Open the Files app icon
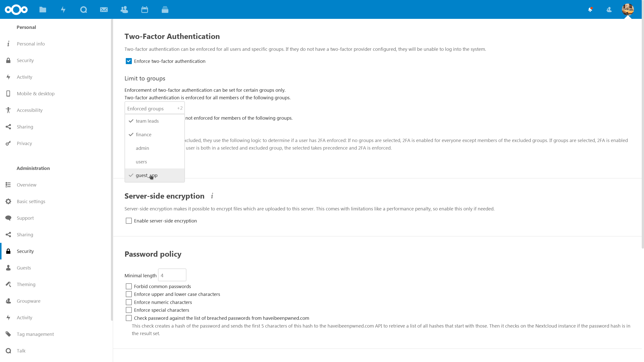 coord(43,10)
